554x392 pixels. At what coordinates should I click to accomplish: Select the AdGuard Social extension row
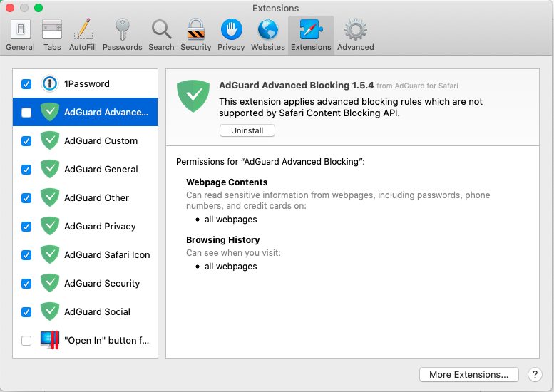coord(85,312)
